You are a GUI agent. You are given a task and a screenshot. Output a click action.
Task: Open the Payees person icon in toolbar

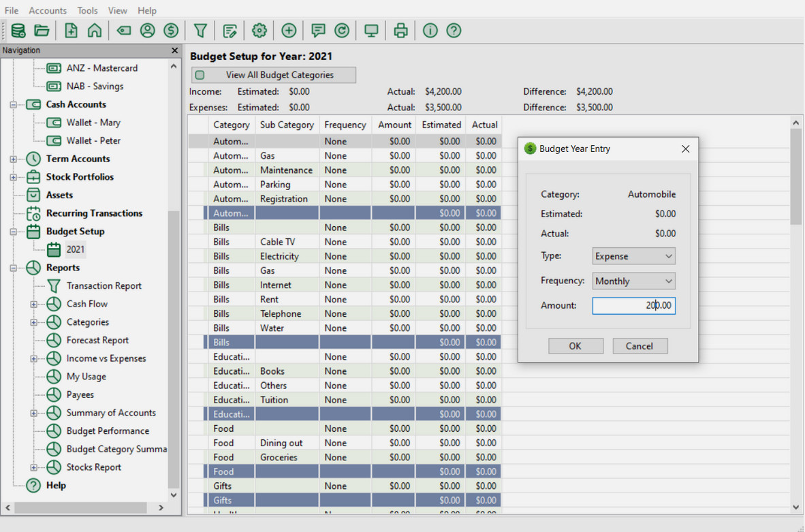(x=147, y=31)
